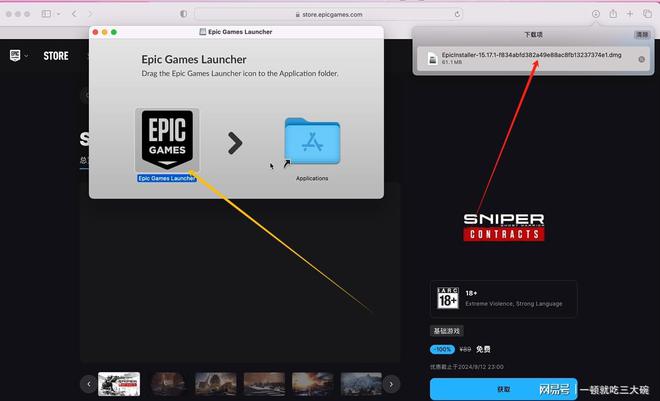Open the Safari downloads icon
660x401 pixels.
click(596, 14)
